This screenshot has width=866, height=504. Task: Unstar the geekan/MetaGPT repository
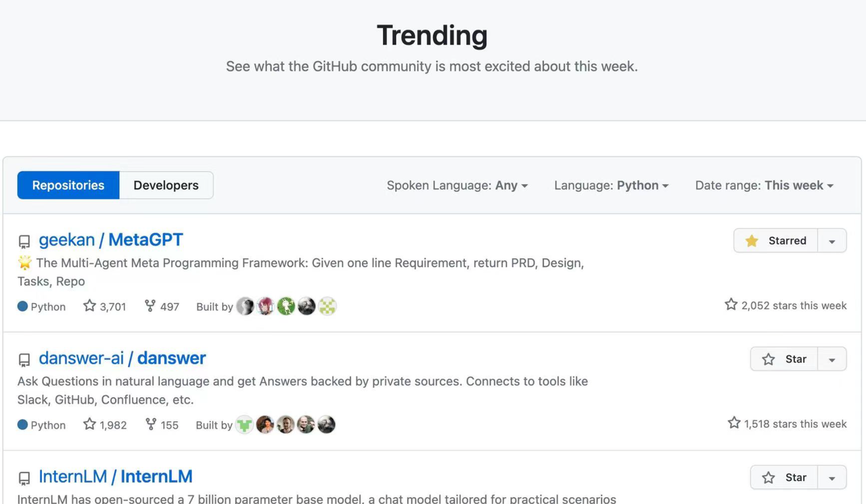[776, 241]
